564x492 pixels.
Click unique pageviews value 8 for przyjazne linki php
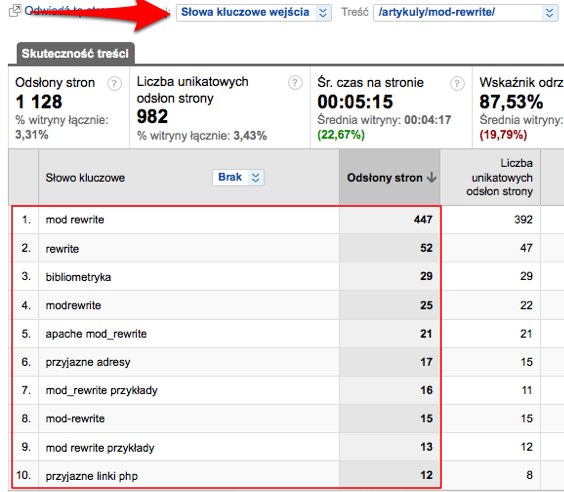pyautogui.click(x=529, y=475)
